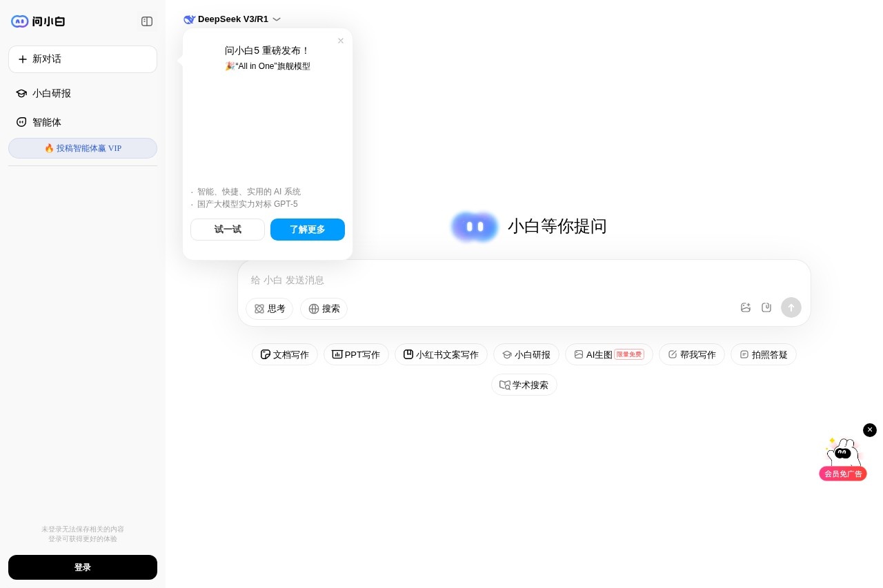Image resolution: width=883 pixels, height=588 pixels.
Task: Open the PPT写作 shortcut
Action: click(x=356, y=354)
